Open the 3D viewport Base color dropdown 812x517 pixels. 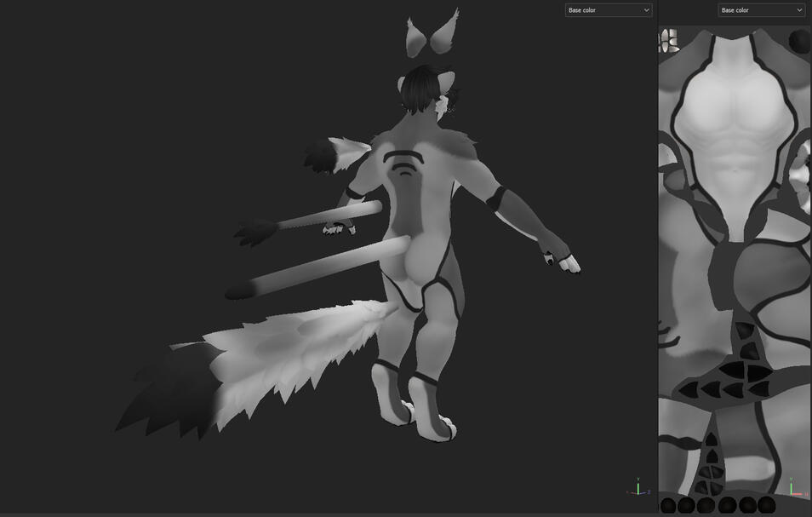608,10
